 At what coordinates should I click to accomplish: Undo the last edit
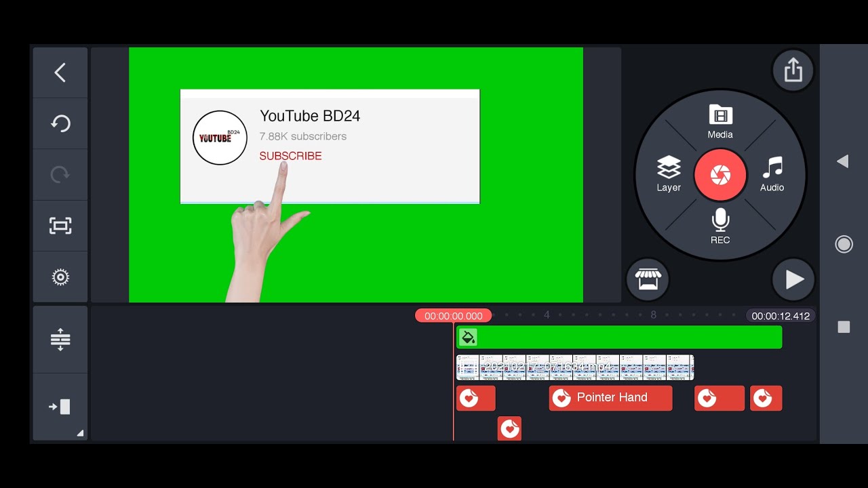(x=60, y=123)
